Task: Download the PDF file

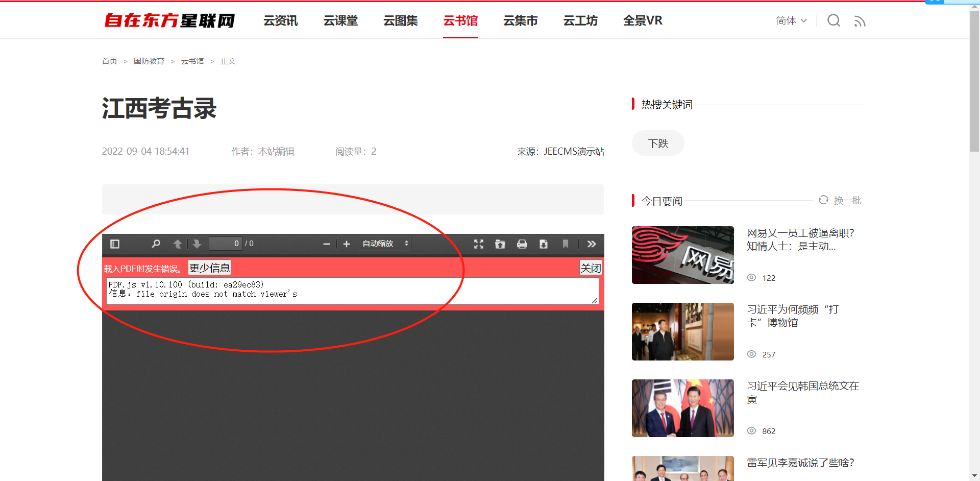Action: pyautogui.click(x=544, y=244)
